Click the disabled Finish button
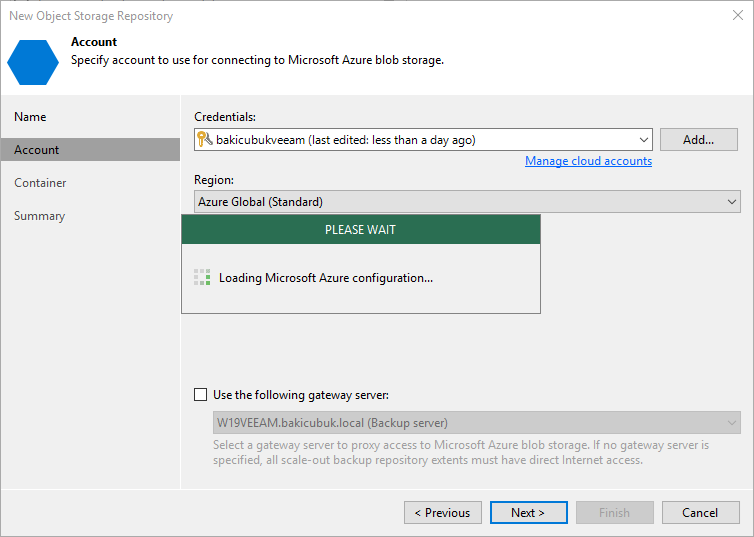754x537 pixels. pyautogui.click(x=615, y=512)
